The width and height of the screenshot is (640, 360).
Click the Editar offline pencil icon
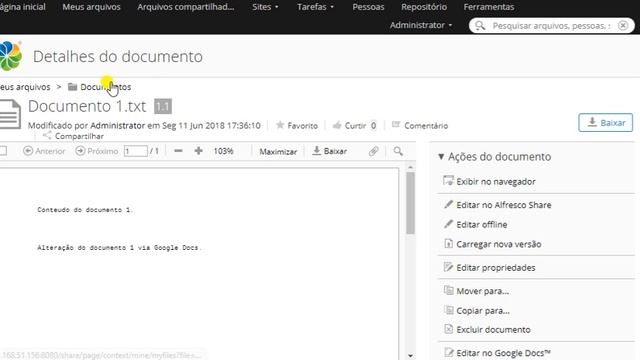pyautogui.click(x=448, y=224)
